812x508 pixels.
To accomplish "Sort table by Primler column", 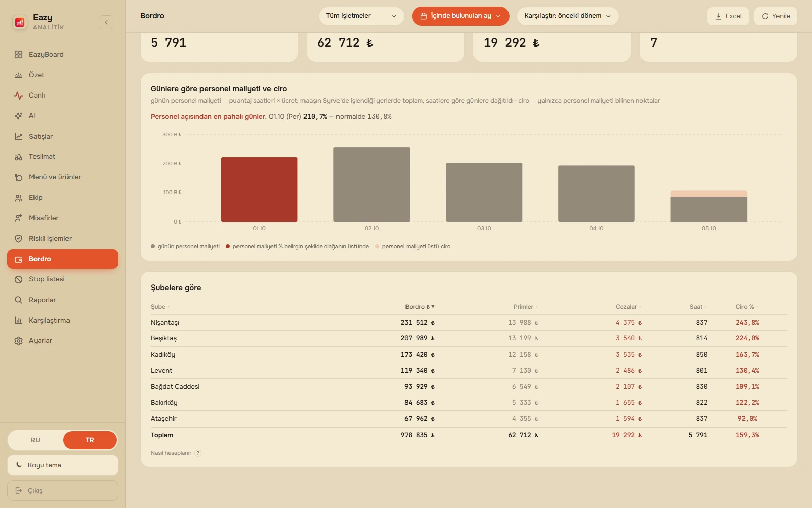I will click(x=525, y=307).
